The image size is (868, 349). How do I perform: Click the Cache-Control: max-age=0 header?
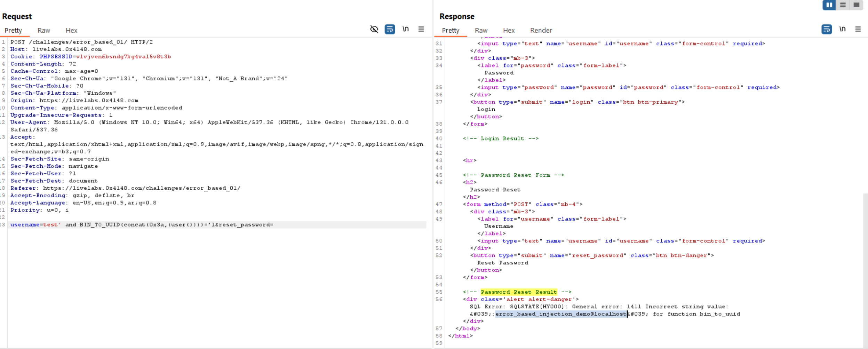coord(54,71)
